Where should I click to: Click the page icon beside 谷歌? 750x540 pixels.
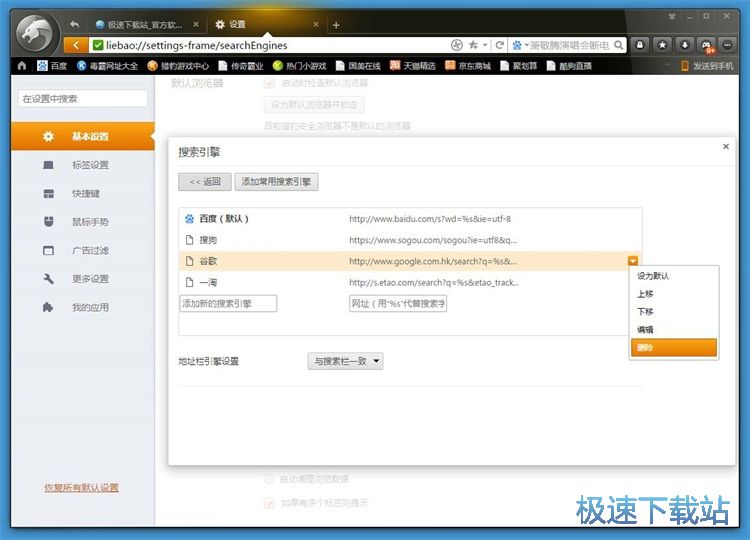tap(189, 261)
